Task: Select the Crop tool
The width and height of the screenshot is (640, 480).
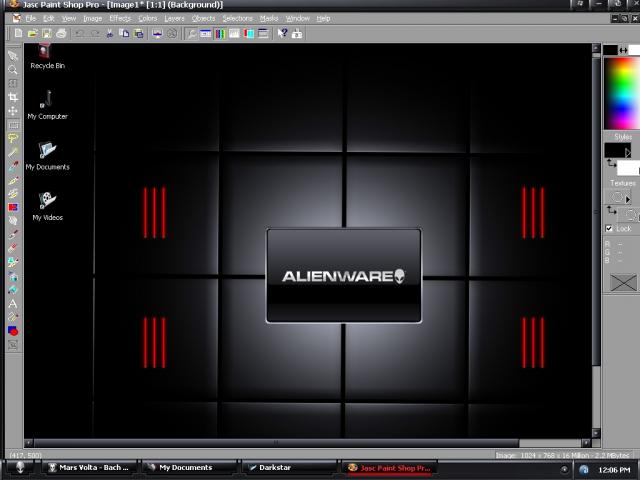Action: (x=13, y=97)
